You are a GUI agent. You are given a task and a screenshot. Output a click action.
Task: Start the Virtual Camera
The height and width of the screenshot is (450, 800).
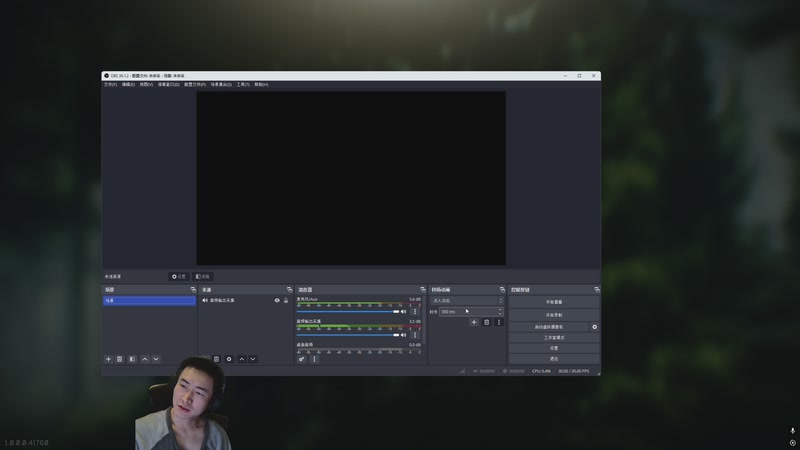point(549,327)
